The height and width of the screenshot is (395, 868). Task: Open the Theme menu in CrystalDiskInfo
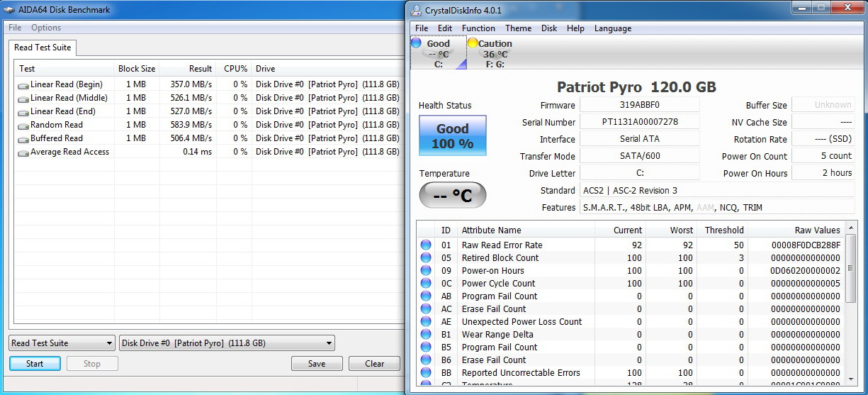518,28
